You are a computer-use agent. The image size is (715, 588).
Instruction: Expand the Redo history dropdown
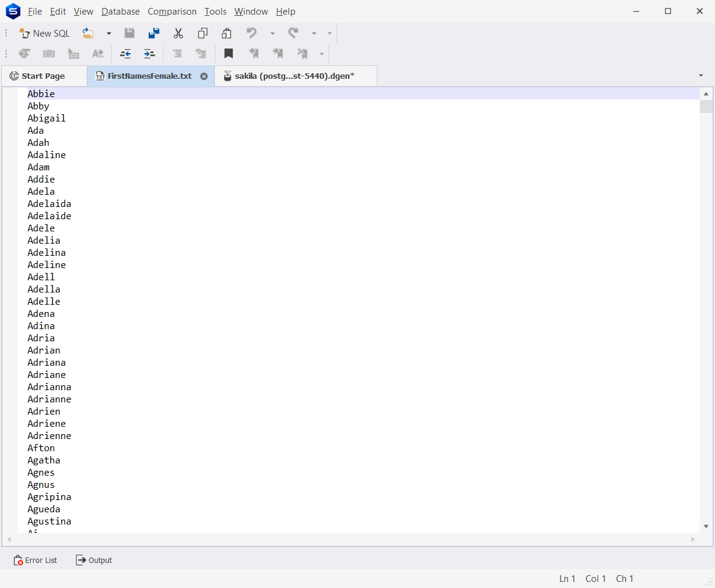[x=314, y=34]
